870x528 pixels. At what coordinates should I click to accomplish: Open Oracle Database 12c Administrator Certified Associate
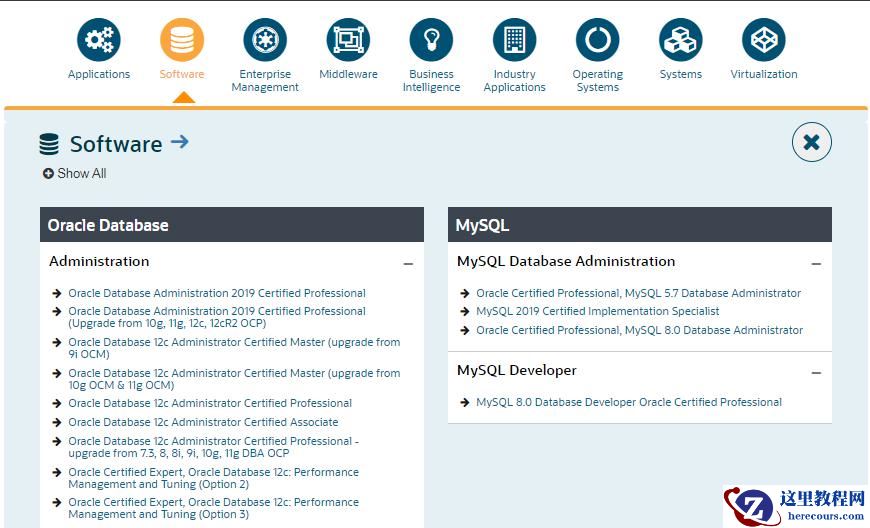click(203, 422)
